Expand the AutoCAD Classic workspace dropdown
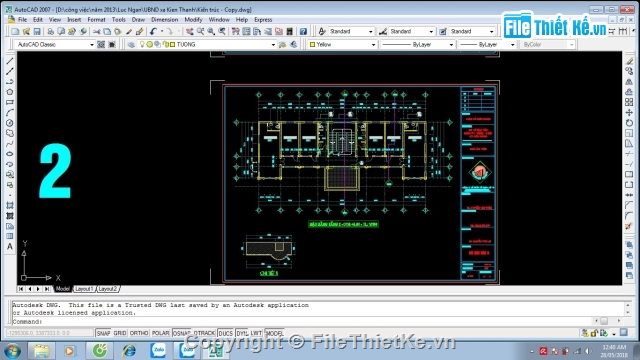 (x=92, y=44)
